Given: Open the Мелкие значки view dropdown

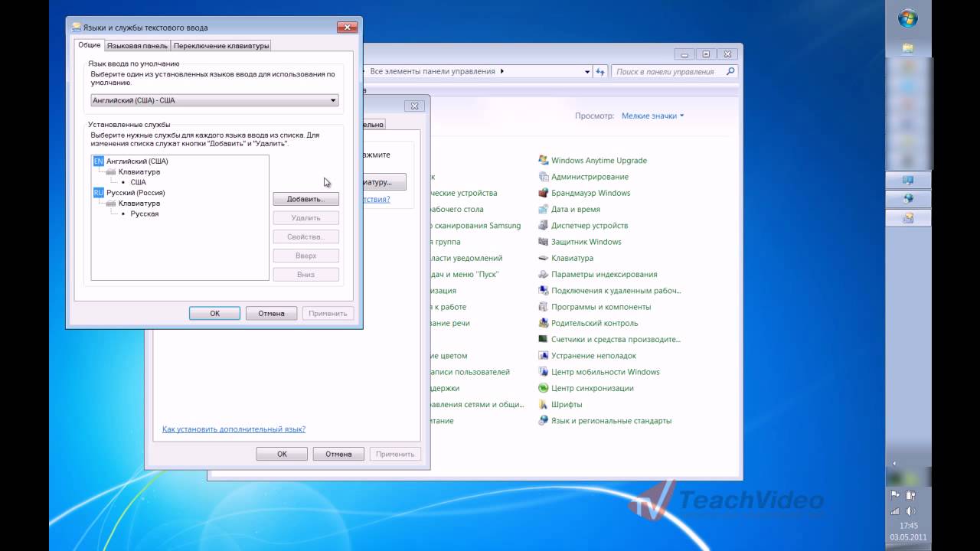Looking at the screenshot, I should click(x=652, y=116).
